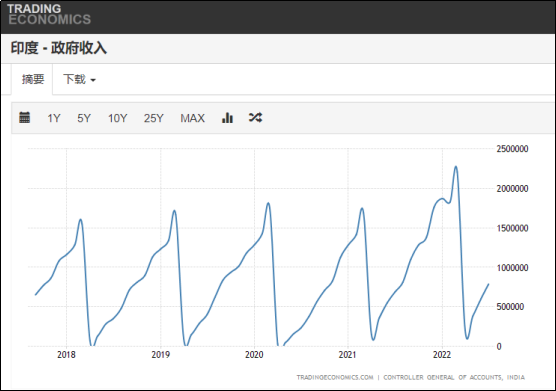Click the compare shuffle arrows icon
This screenshot has width=556, height=391.
[255, 117]
